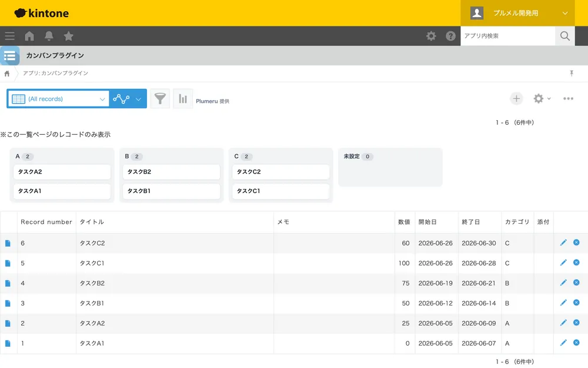The height and width of the screenshot is (368, 588).
Task: Add a new record with plus icon
Action: click(516, 98)
